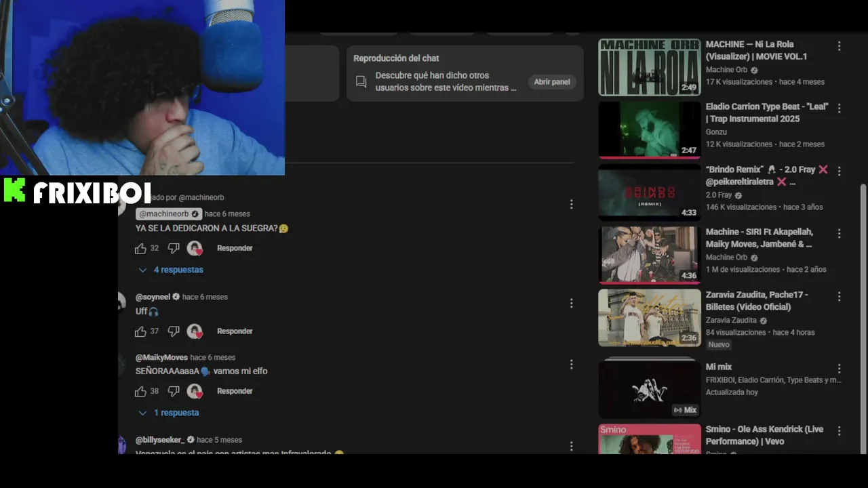
Task: Open options menu for @soyneel comment
Action: (x=571, y=303)
